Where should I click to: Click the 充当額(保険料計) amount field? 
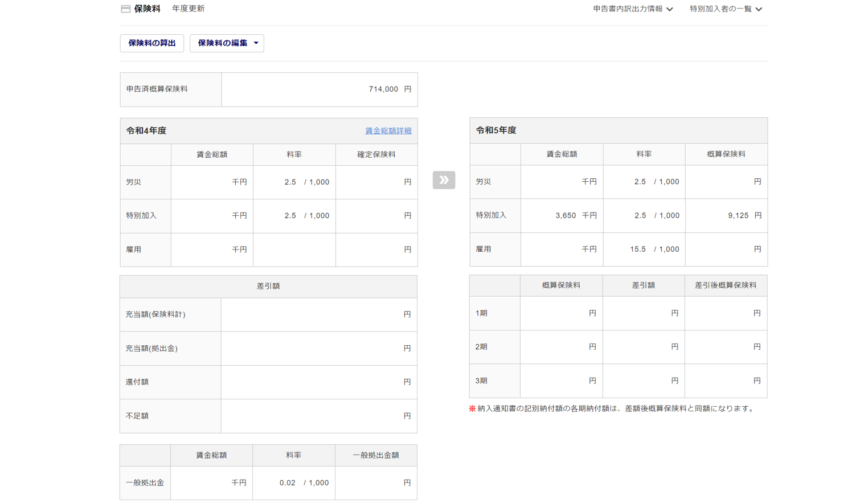[x=319, y=314]
